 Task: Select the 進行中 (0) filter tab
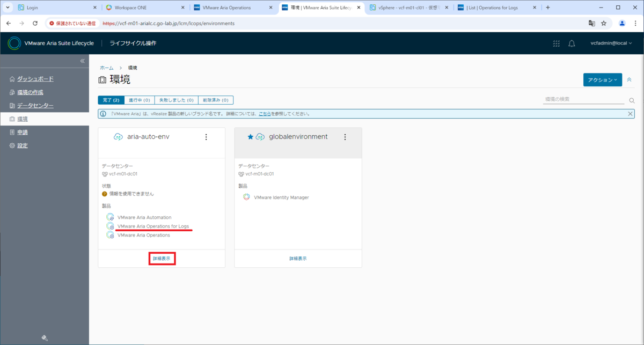tap(139, 100)
